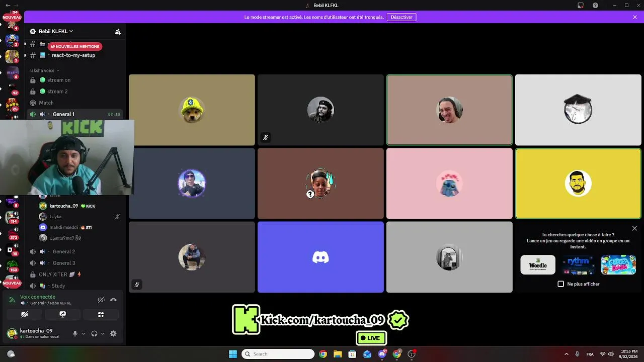Show hidden system tray icons
The image size is (644, 362).
[566, 354]
